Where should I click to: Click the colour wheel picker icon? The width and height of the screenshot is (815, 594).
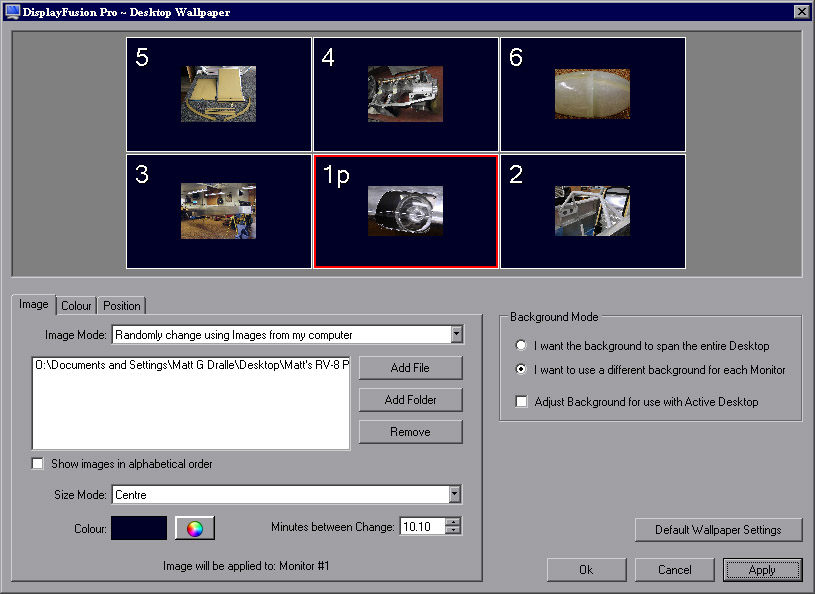pyautogui.click(x=195, y=528)
